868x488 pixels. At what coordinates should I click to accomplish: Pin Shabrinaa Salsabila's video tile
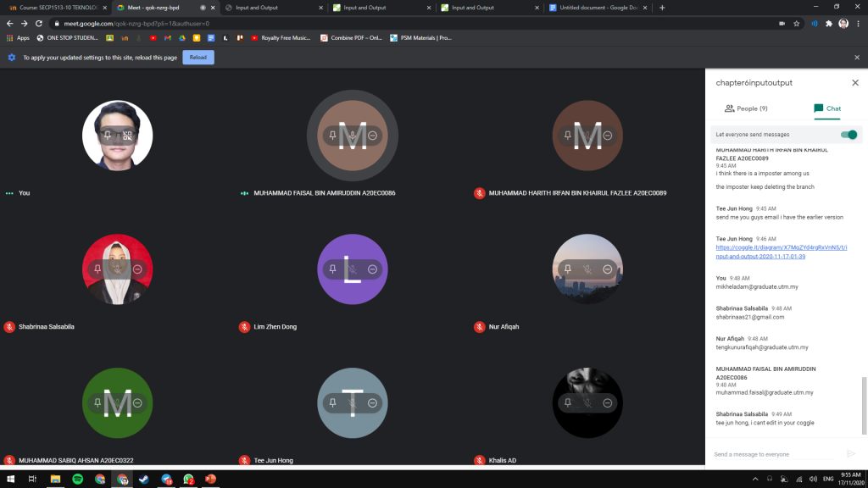pyautogui.click(x=97, y=269)
